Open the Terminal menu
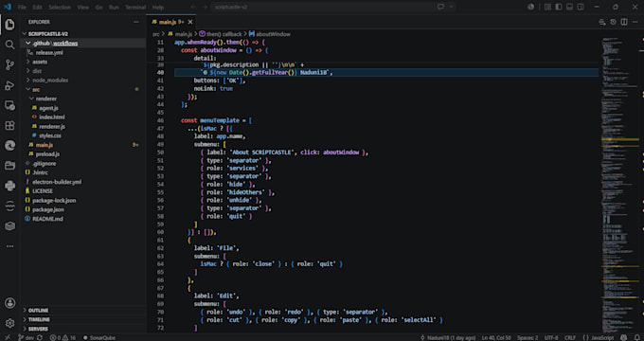644x341 pixels. pos(135,7)
